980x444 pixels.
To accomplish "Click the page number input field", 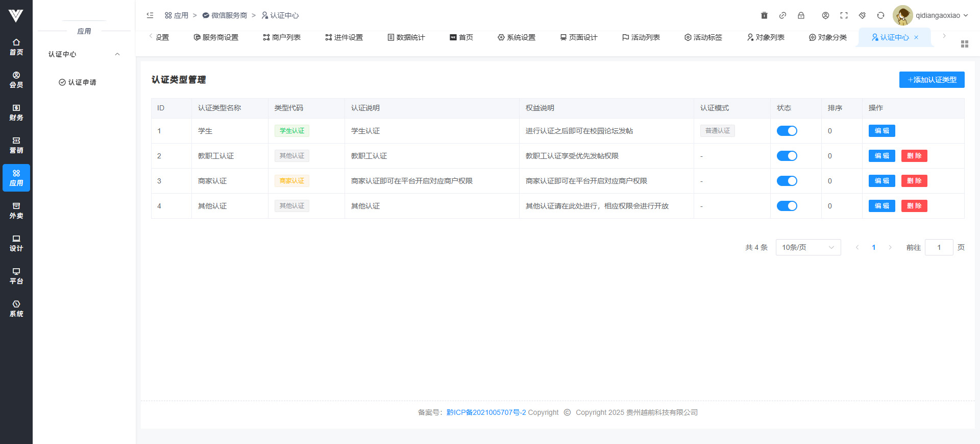I will (x=938, y=247).
